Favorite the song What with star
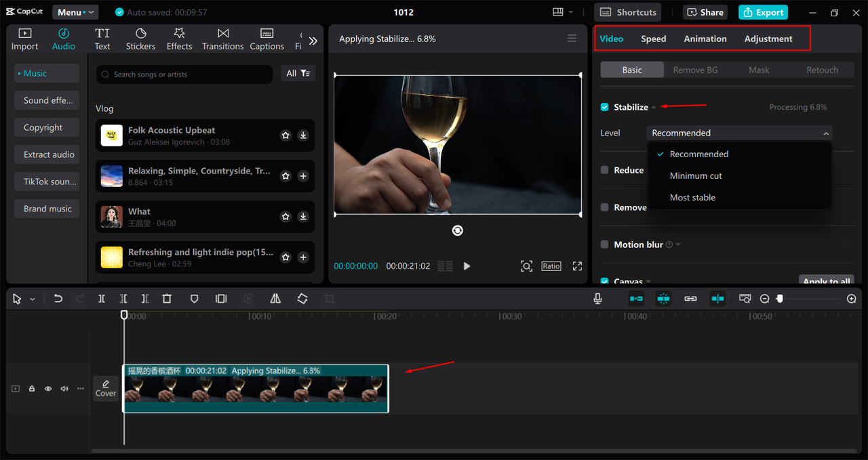This screenshot has width=868, height=460. 285,217
